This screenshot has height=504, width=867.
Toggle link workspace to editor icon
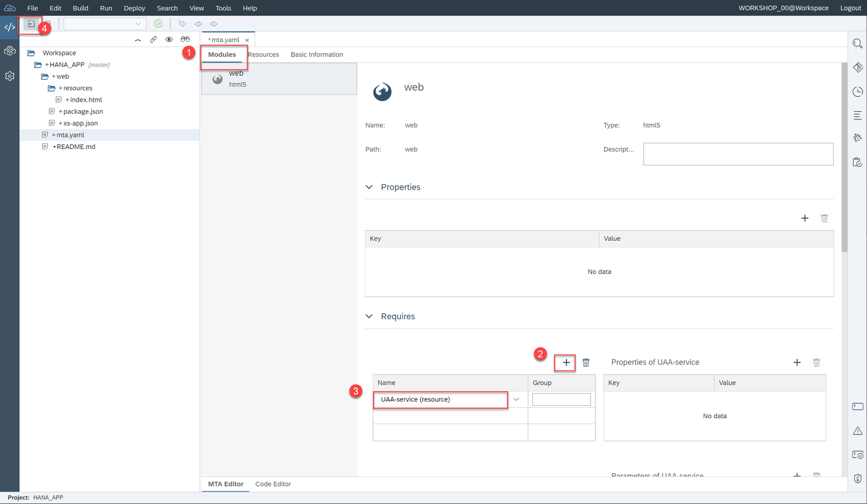(154, 40)
